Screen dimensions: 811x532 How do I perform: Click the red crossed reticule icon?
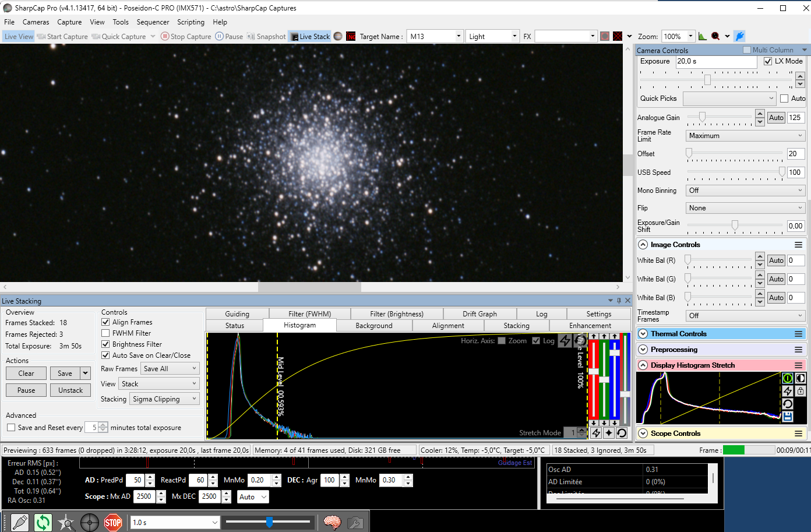pyautogui.click(x=618, y=36)
